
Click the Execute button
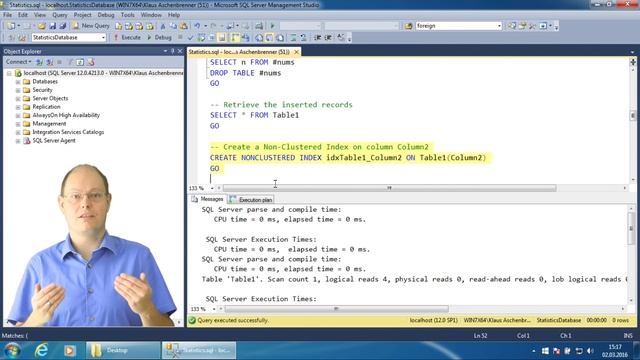pyautogui.click(x=127, y=38)
